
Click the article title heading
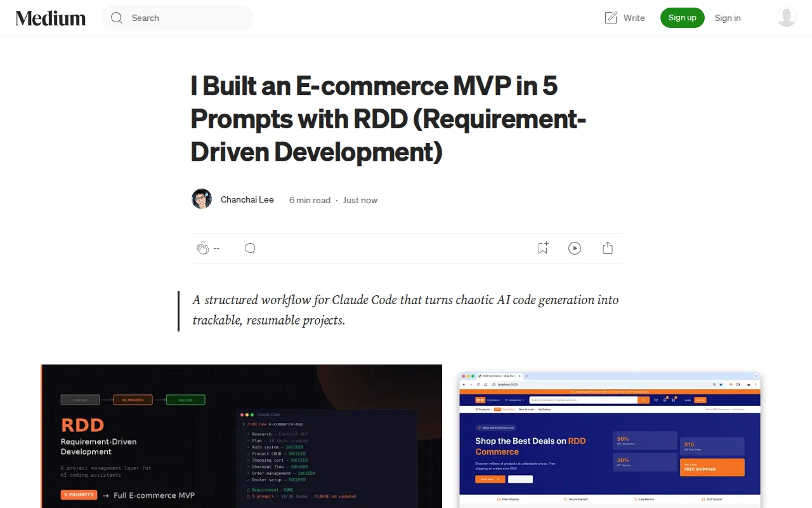[388, 119]
